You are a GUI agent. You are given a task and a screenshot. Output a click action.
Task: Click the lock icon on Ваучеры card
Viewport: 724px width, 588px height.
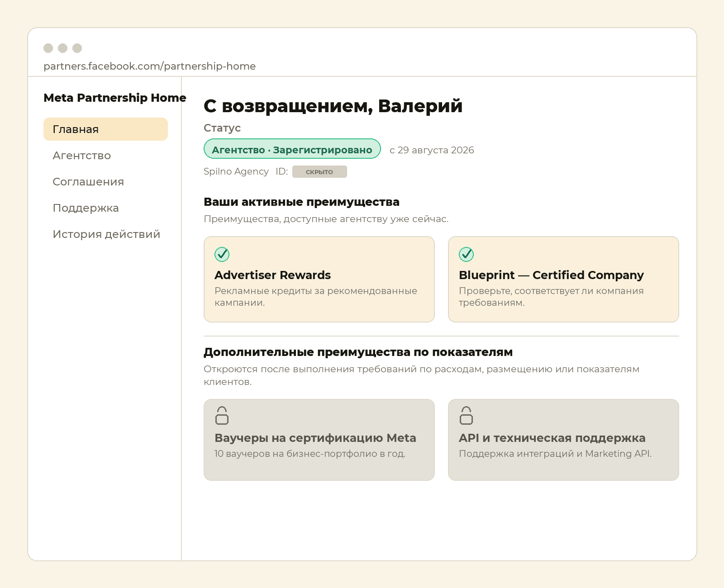click(222, 415)
